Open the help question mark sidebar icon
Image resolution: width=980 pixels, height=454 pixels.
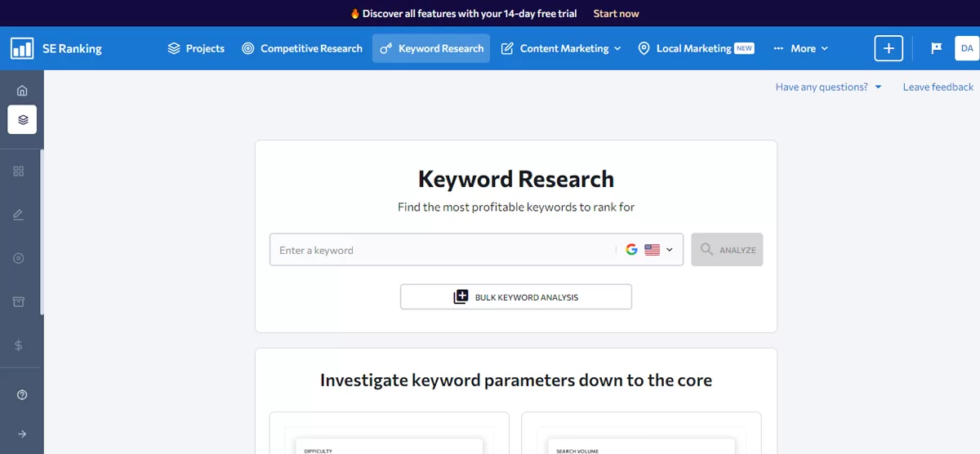tap(22, 395)
